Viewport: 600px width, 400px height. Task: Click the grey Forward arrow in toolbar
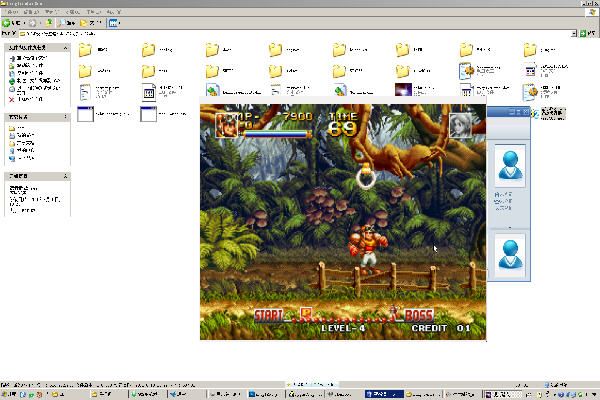[x=33, y=23]
